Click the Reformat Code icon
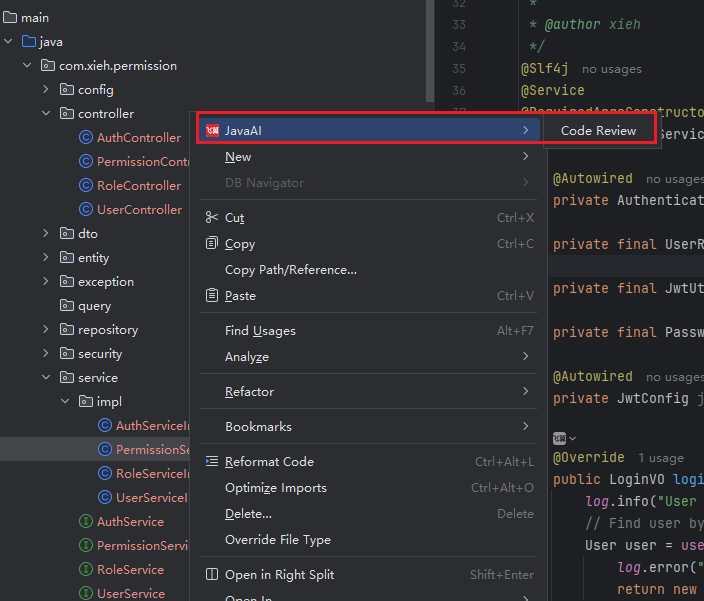The image size is (704, 601). tap(211, 462)
